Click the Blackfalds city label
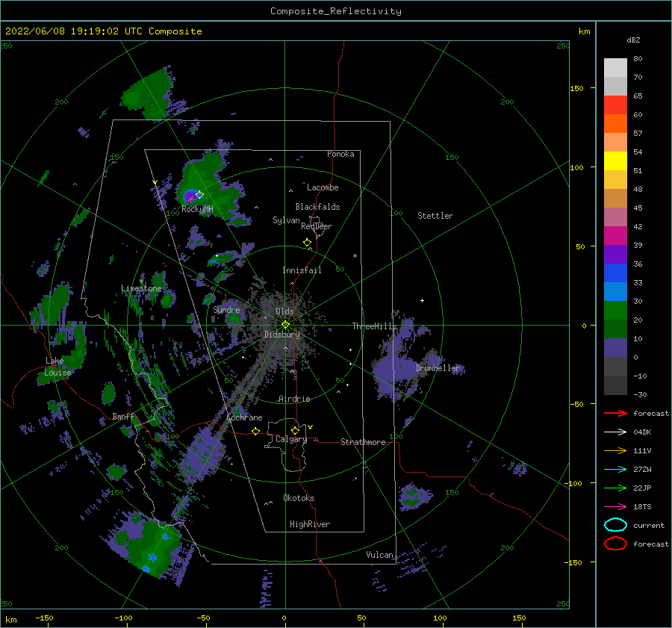672x628 pixels. [x=317, y=207]
